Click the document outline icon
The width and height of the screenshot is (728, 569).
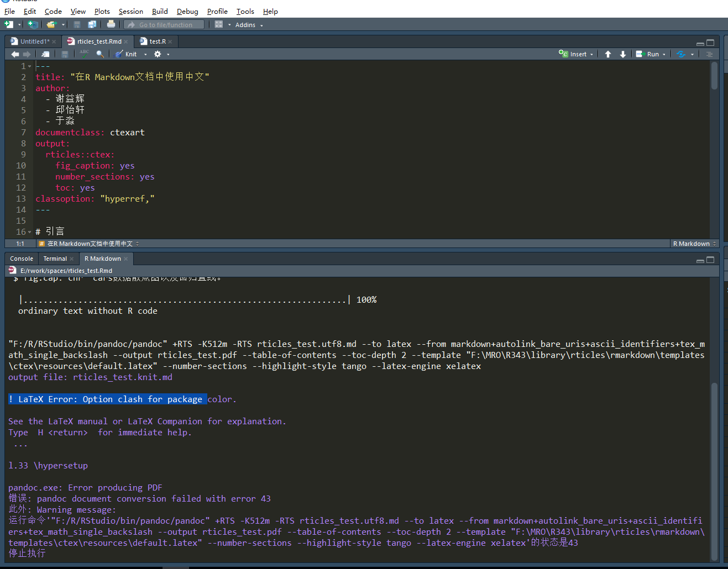(x=709, y=54)
